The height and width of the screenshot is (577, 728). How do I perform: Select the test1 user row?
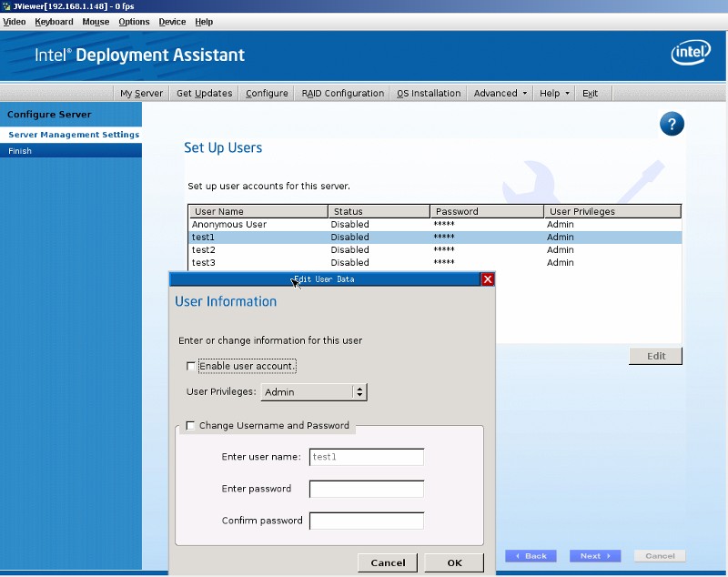point(435,237)
